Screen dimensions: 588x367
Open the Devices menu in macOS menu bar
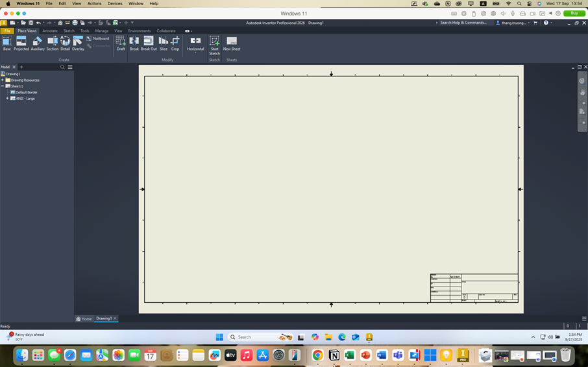tap(115, 3)
